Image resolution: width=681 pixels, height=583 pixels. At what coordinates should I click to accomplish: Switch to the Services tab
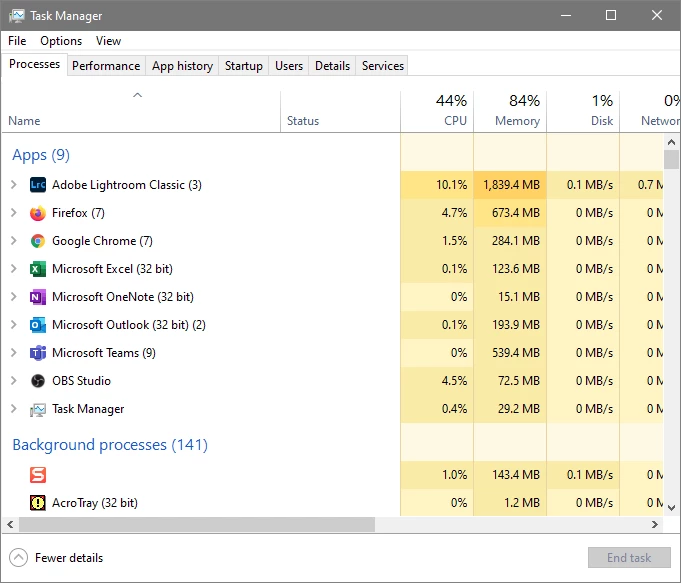[383, 66]
